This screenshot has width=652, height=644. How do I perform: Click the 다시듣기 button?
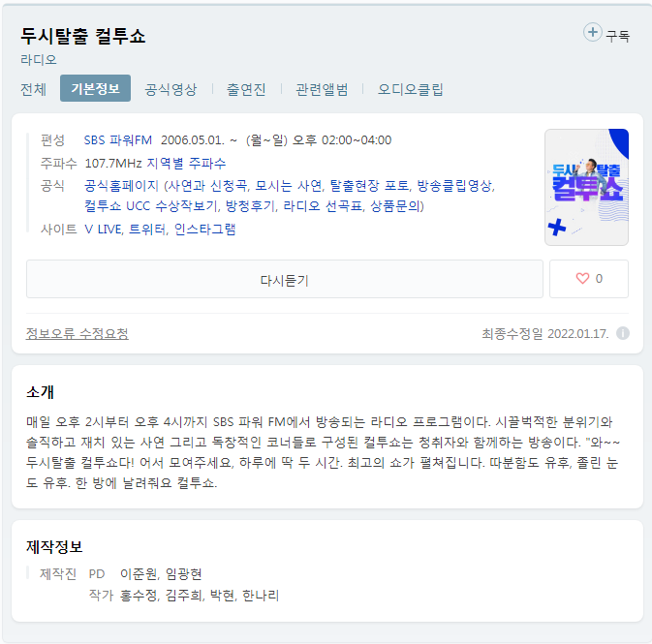click(285, 279)
